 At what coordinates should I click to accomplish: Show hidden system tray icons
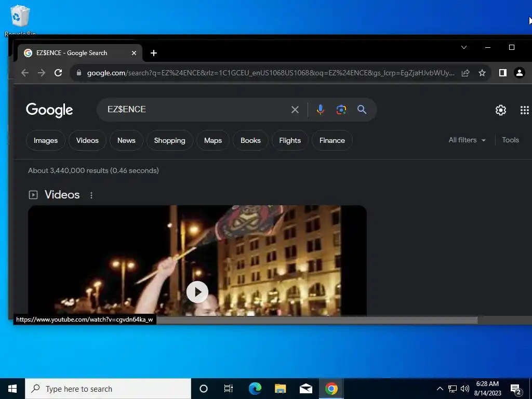440,389
